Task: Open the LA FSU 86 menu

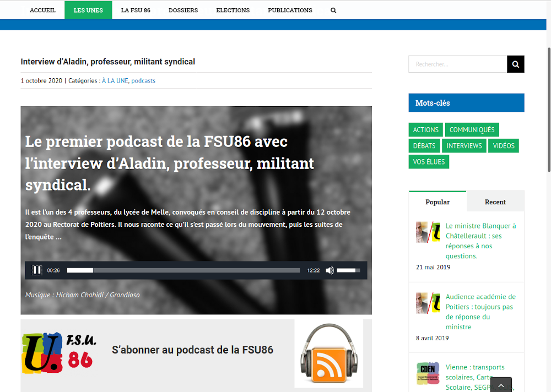Action: (136, 10)
